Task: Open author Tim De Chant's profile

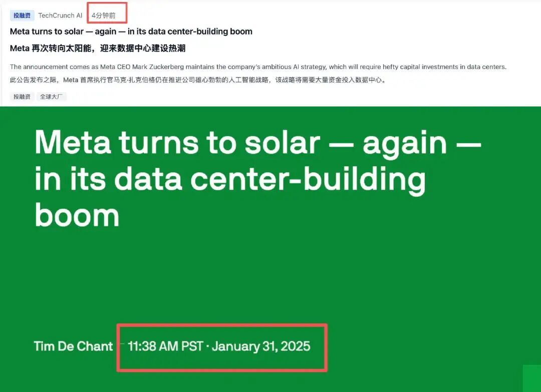Action: tap(73, 346)
